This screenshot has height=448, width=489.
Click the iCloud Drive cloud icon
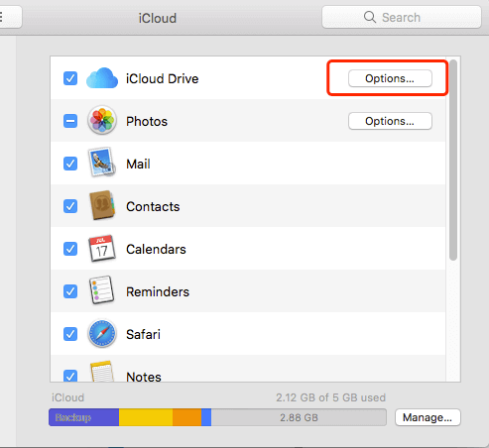click(x=102, y=78)
